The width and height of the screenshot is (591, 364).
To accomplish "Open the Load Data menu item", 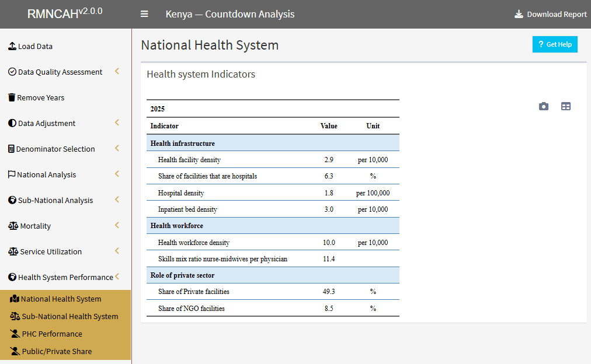I will [65, 46].
